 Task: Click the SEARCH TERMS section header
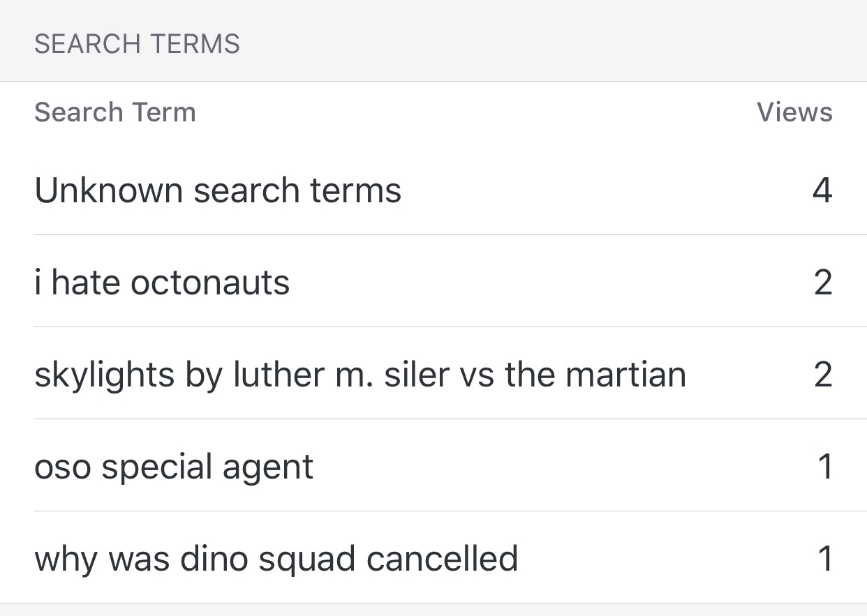coord(137,44)
